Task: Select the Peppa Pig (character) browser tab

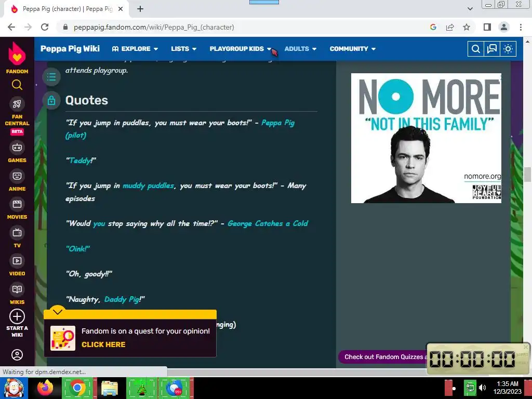Action: point(67,9)
